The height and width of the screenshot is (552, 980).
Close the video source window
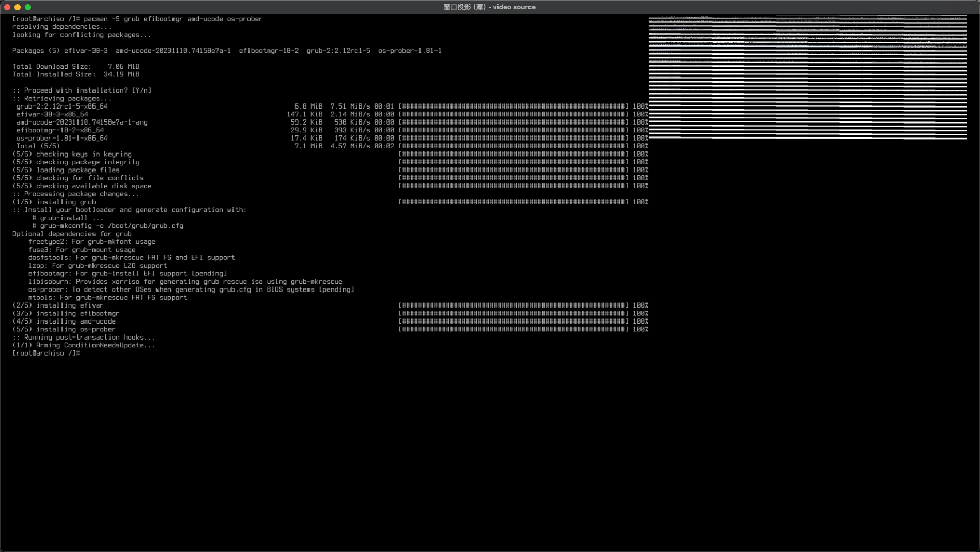[x=7, y=7]
